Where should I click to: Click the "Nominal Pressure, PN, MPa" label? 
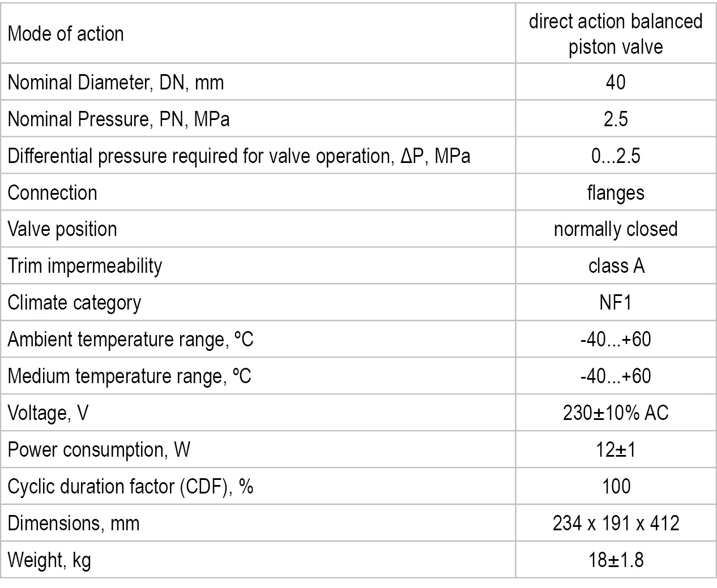tap(118, 119)
